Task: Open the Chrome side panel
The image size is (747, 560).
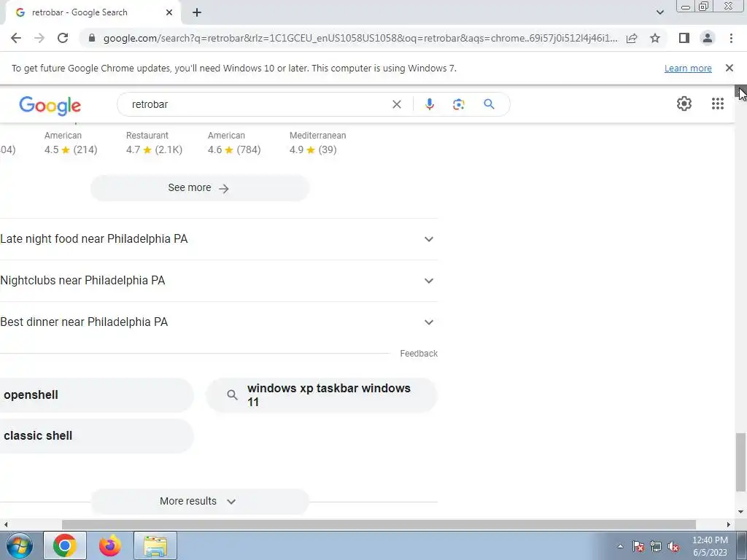Action: pyautogui.click(x=684, y=38)
